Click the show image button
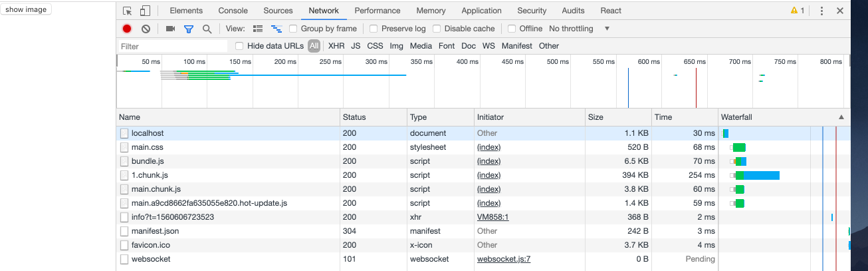 coord(26,10)
